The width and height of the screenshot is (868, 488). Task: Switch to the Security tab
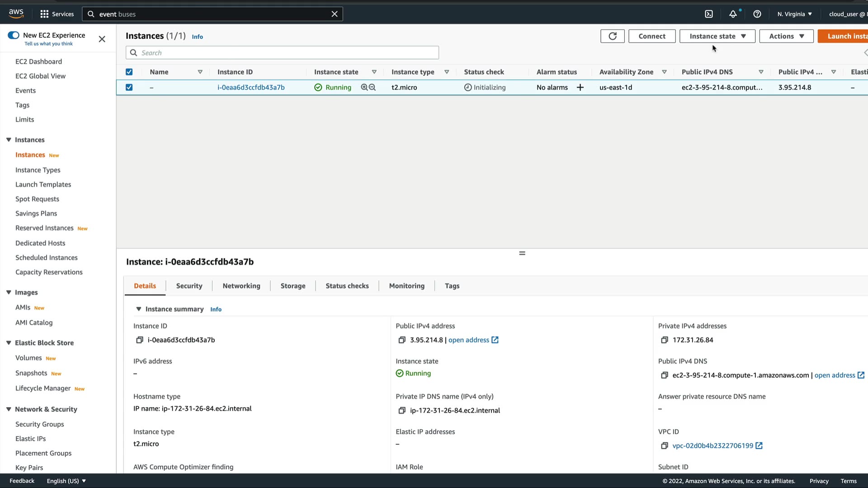189,286
